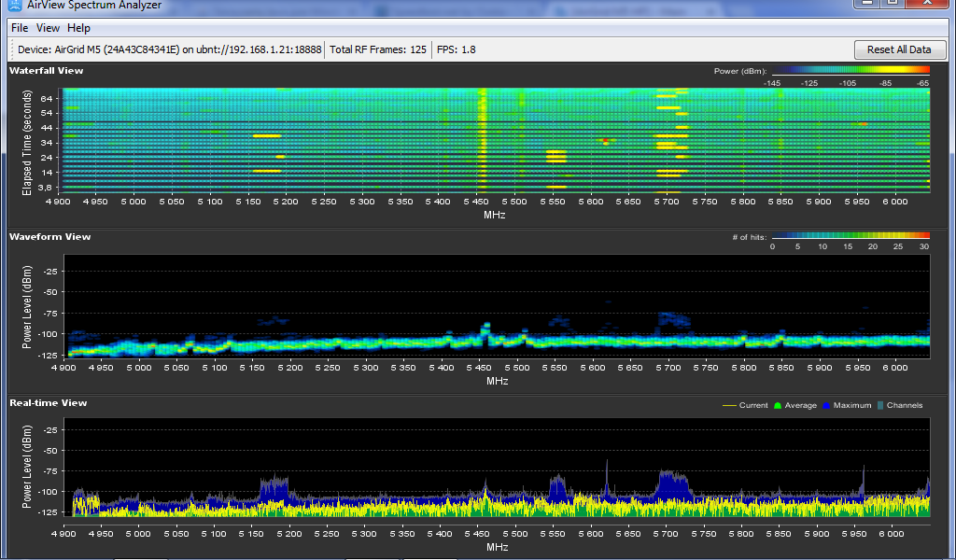Click the Device AirGrid M5 status text
This screenshot has height=560, width=956.
pos(169,49)
